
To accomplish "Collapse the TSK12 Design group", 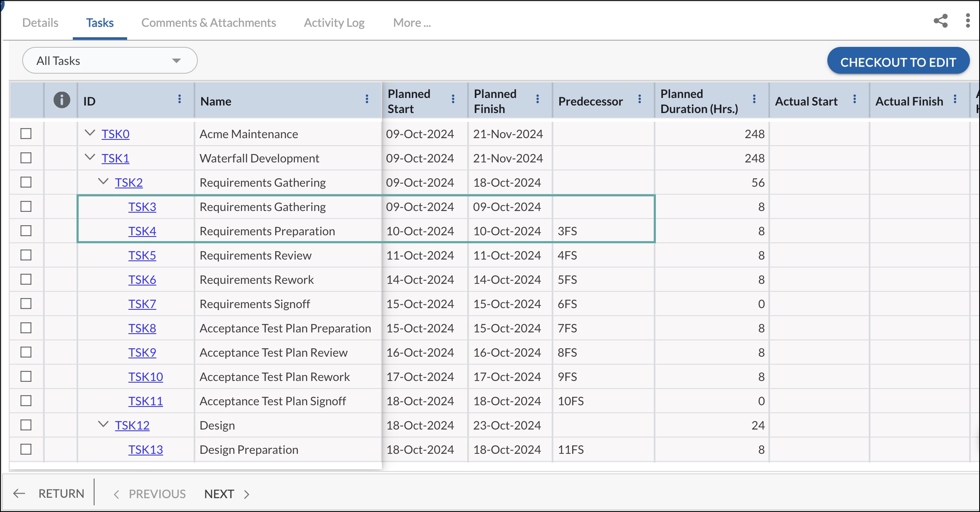I will click(103, 425).
